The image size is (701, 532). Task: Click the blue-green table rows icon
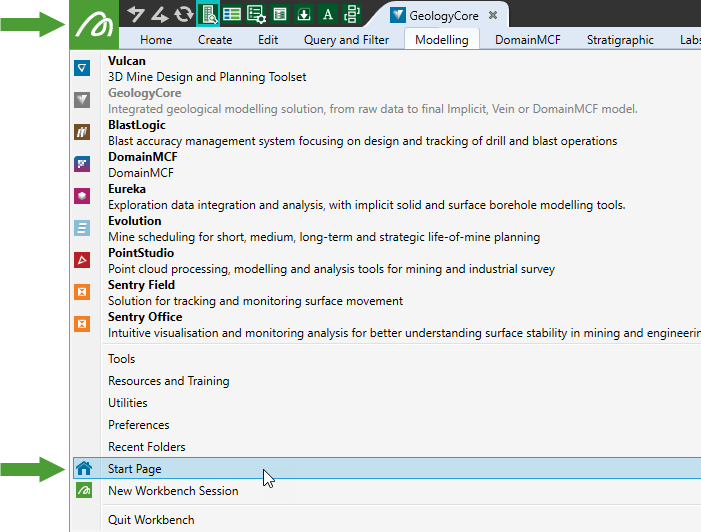point(232,14)
